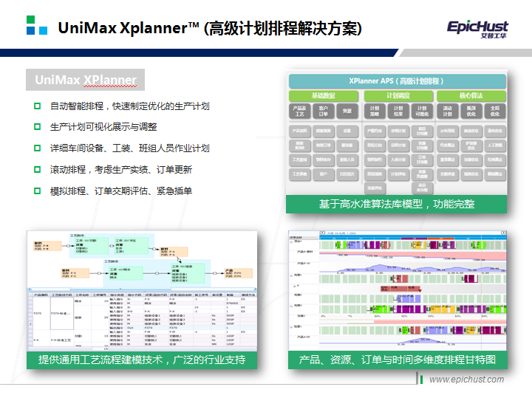Open the process flow modeling screenshot
The image size is (532, 398).
[142, 291]
